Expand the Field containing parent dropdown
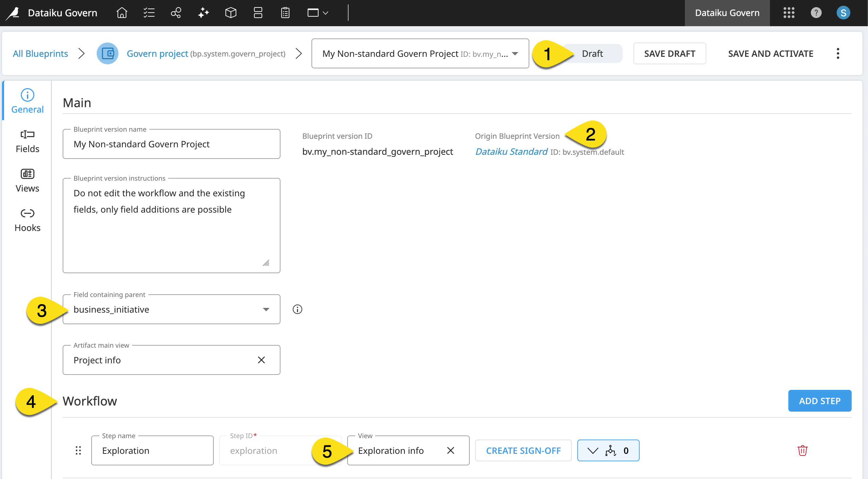This screenshot has height=479, width=868. click(x=172, y=309)
